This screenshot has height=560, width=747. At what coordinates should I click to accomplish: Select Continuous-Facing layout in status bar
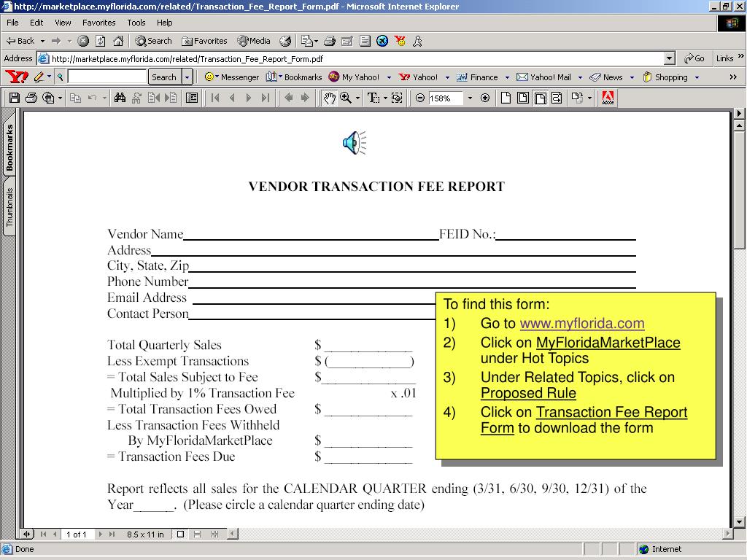(215, 534)
